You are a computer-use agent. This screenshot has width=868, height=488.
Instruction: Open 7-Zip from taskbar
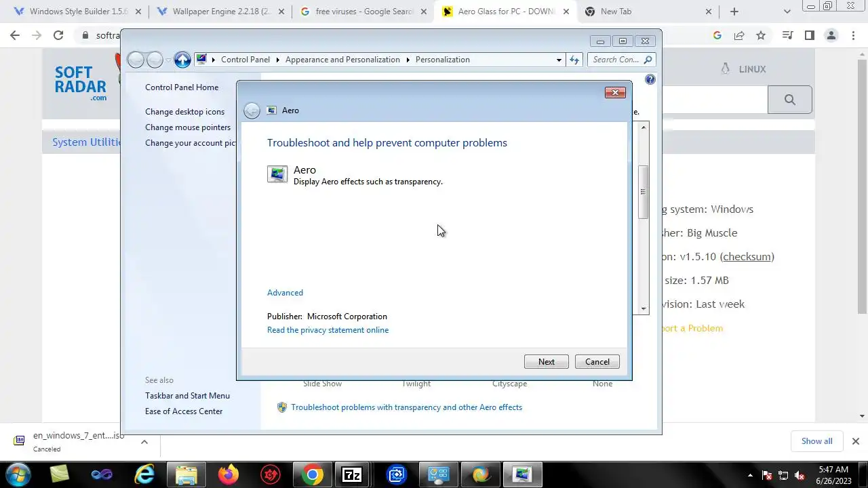(352, 474)
